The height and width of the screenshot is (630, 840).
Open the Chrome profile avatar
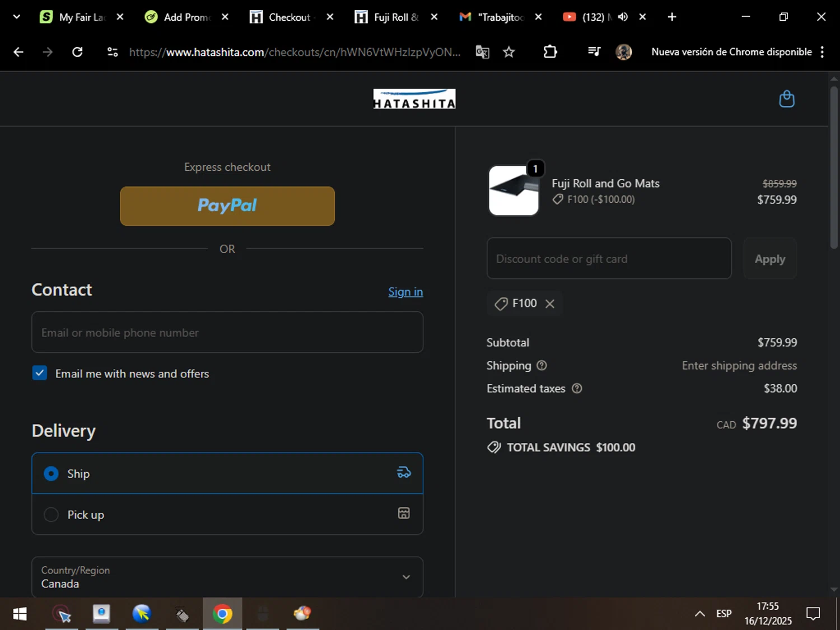click(x=623, y=52)
